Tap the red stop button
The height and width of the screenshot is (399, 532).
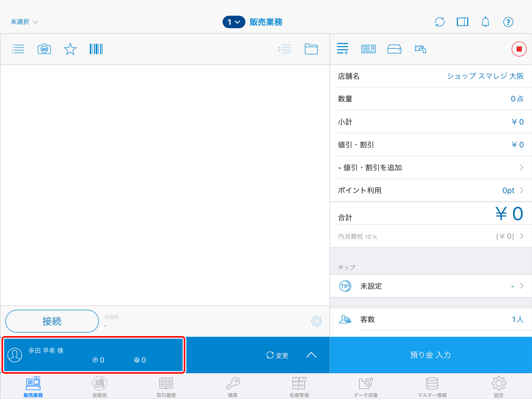tap(519, 49)
